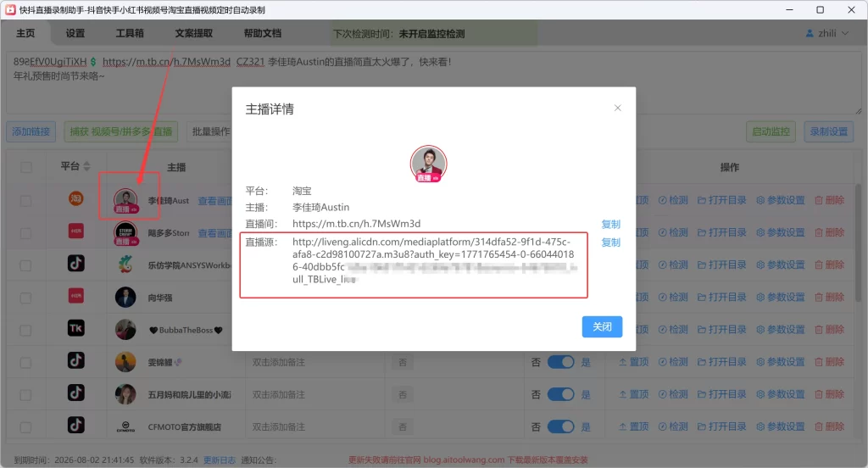This screenshot has width=868, height=468.
Task: Click 检测 in the CFMOTO官方旗舰店 row
Action: click(x=673, y=426)
